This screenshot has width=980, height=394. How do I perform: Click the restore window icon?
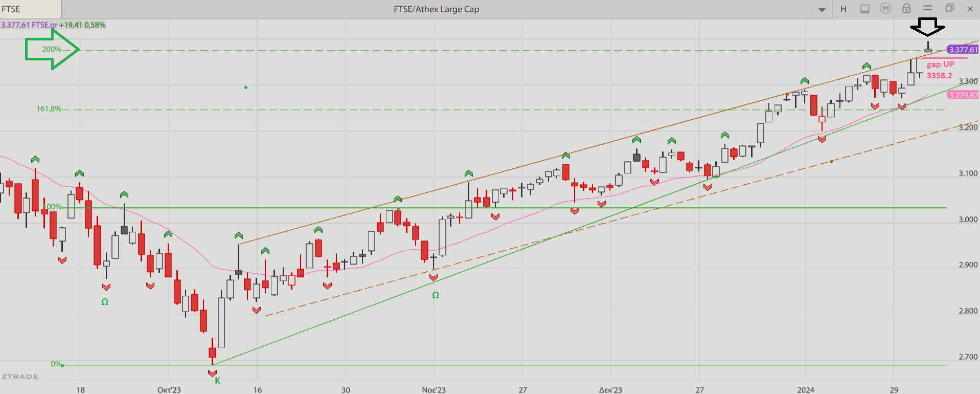click(x=949, y=8)
